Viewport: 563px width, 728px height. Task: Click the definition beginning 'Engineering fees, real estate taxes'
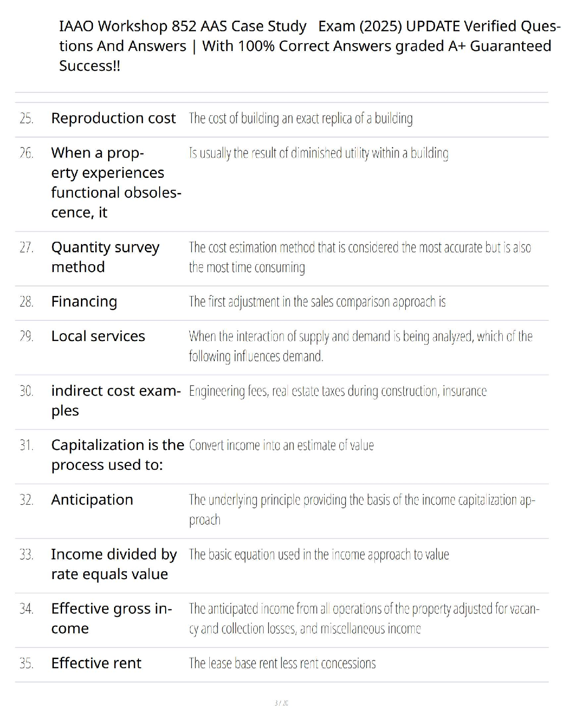click(x=337, y=391)
